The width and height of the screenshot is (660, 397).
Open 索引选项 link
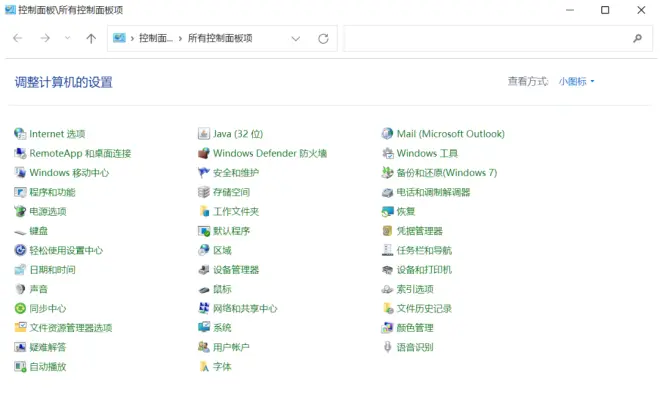(x=415, y=289)
